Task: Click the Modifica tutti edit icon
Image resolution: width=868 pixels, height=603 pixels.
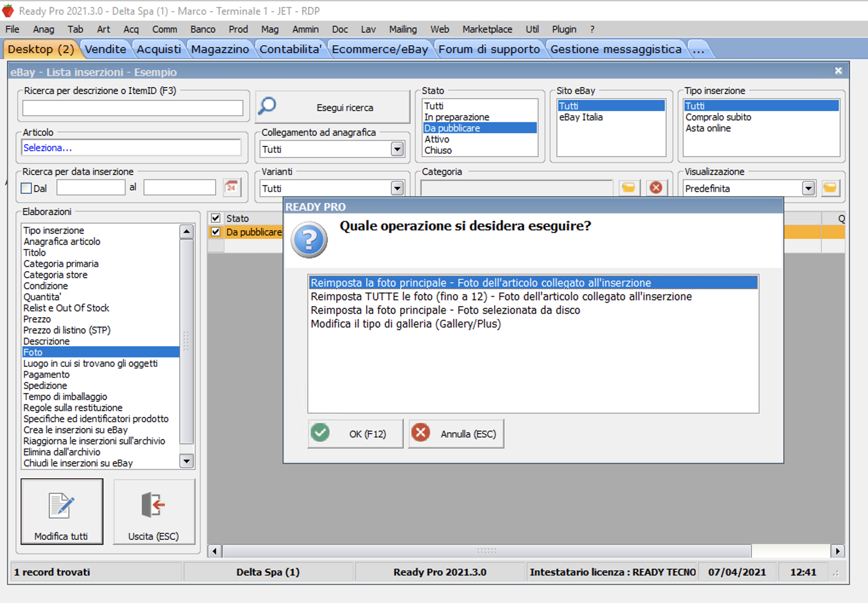Action: pos(61,506)
